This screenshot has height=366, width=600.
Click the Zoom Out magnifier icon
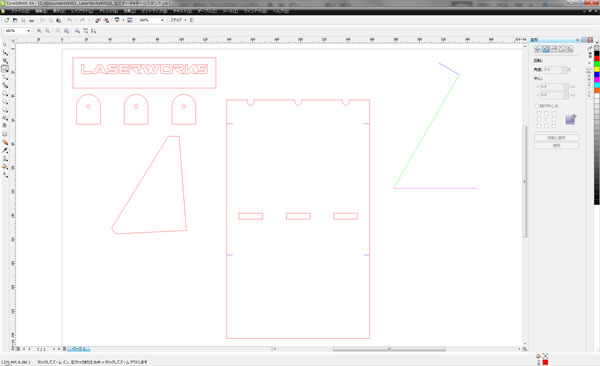[47, 31]
